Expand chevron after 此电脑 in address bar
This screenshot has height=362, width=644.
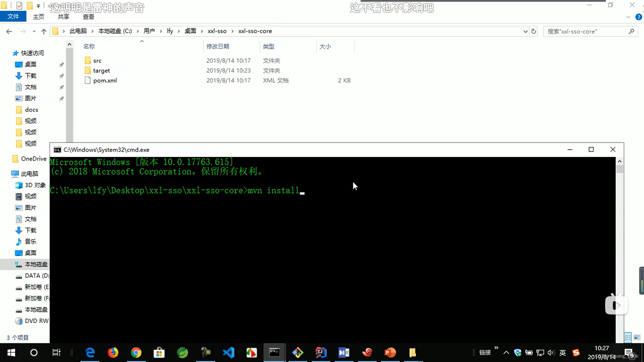[x=93, y=31]
